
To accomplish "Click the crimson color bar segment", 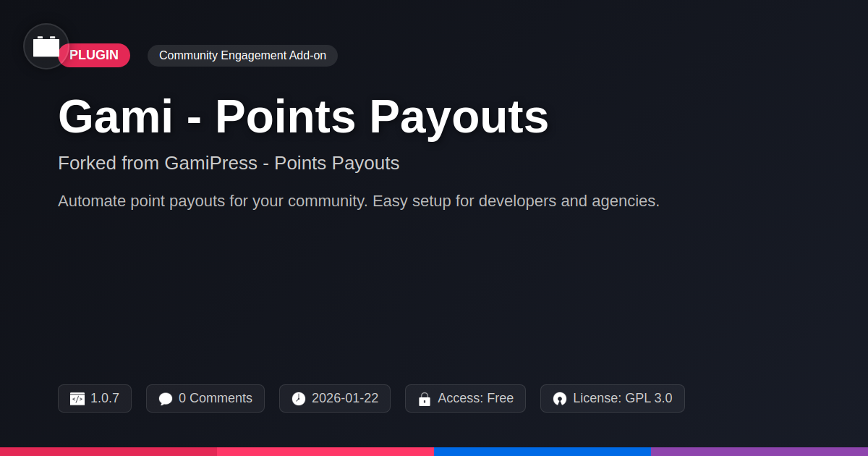I will click(109, 452).
